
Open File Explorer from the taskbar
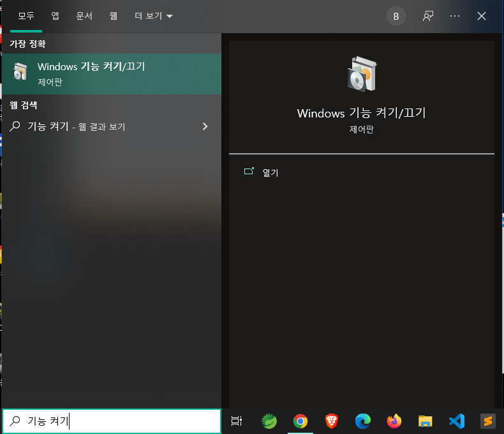(x=426, y=421)
